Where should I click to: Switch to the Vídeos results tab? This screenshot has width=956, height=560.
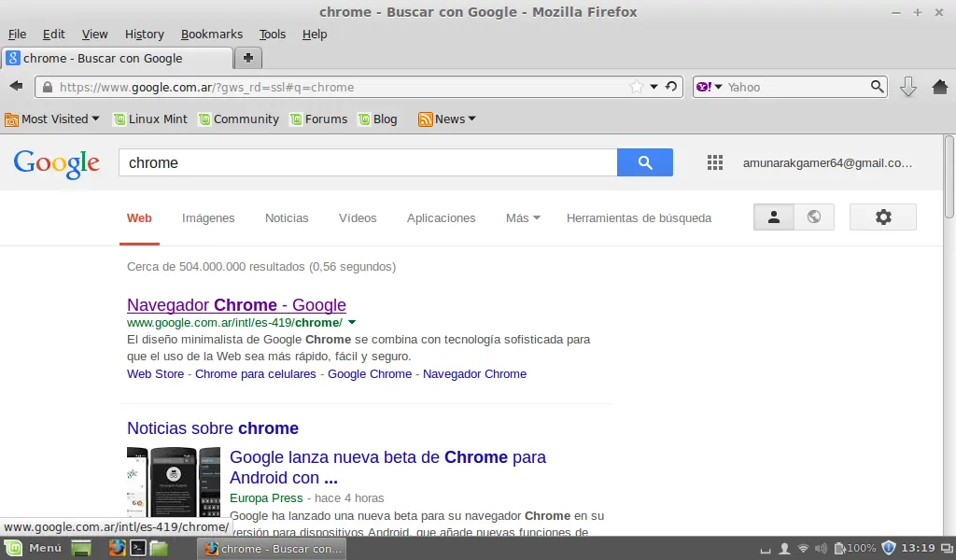pos(358,217)
